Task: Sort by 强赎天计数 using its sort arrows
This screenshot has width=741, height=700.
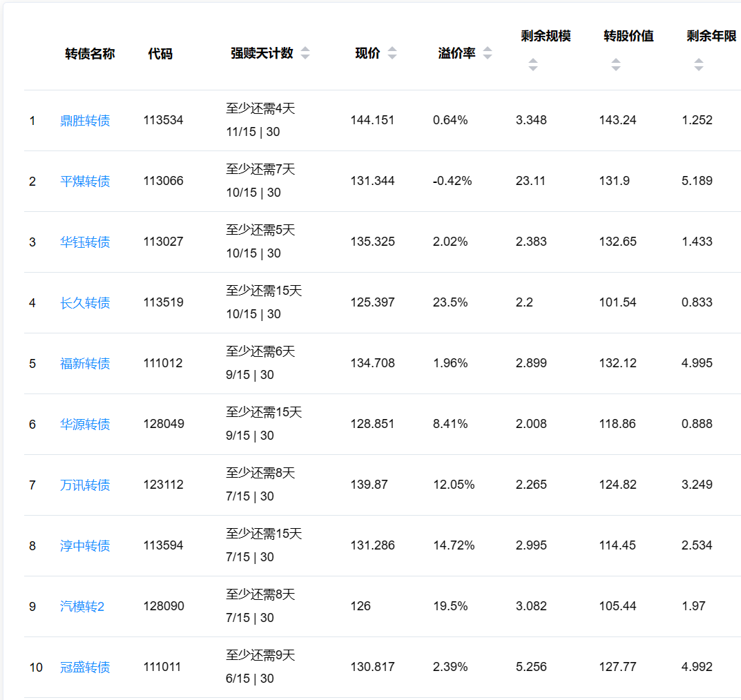Action: click(x=305, y=54)
